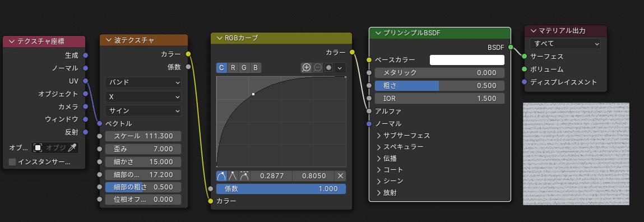Click the zoom in icon in RGB Curves
The width and height of the screenshot is (644, 222).
click(306, 68)
